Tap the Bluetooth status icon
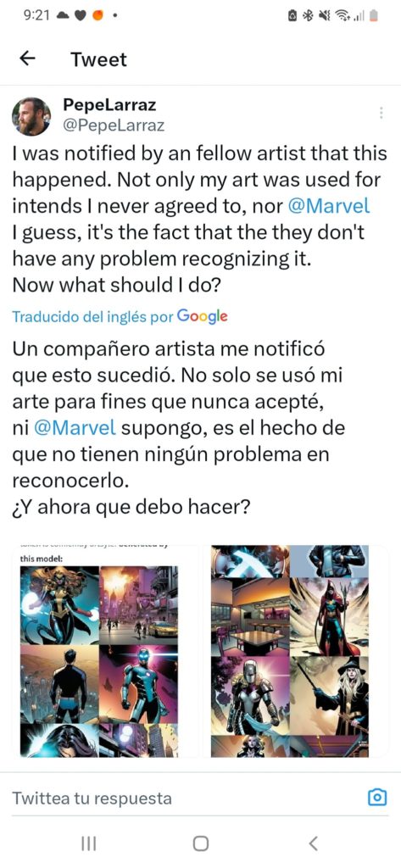This screenshot has width=401, height=868. pos(307,17)
